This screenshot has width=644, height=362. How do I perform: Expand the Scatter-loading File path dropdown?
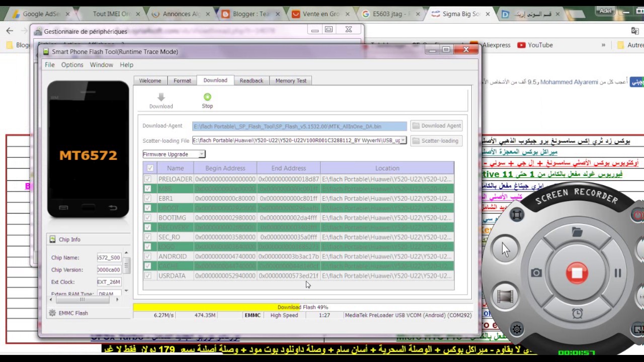(x=403, y=141)
